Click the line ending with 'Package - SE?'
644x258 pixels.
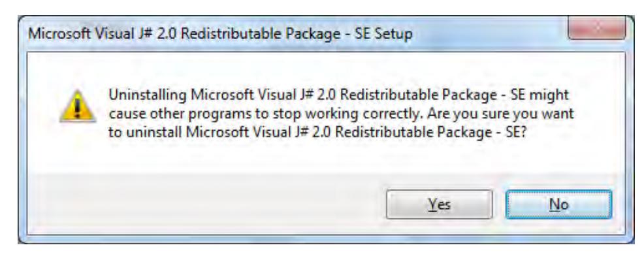click(x=317, y=133)
